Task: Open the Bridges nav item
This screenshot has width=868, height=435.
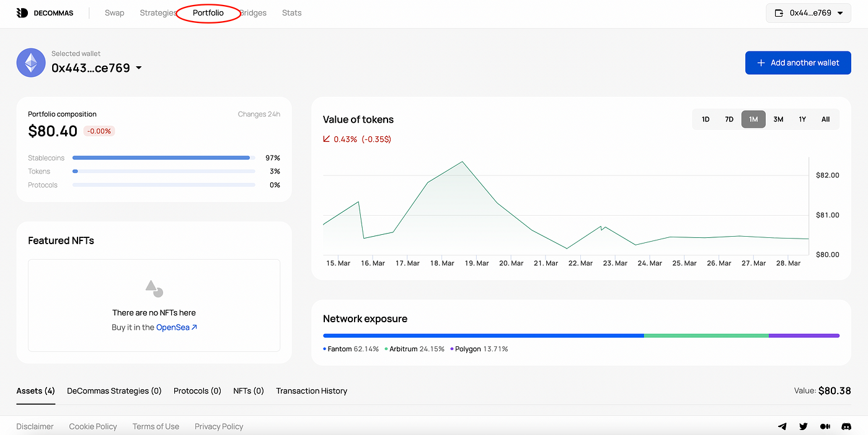Action: pos(253,13)
